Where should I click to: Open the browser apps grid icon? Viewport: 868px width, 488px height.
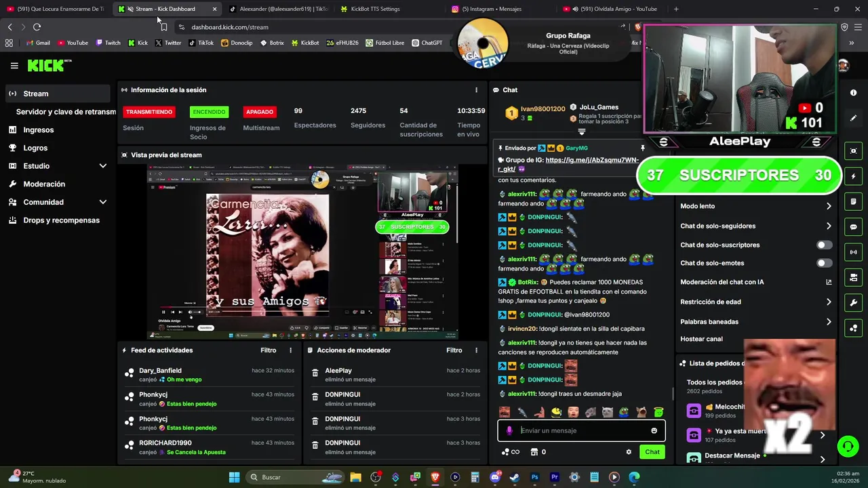(x=9, y=43)
